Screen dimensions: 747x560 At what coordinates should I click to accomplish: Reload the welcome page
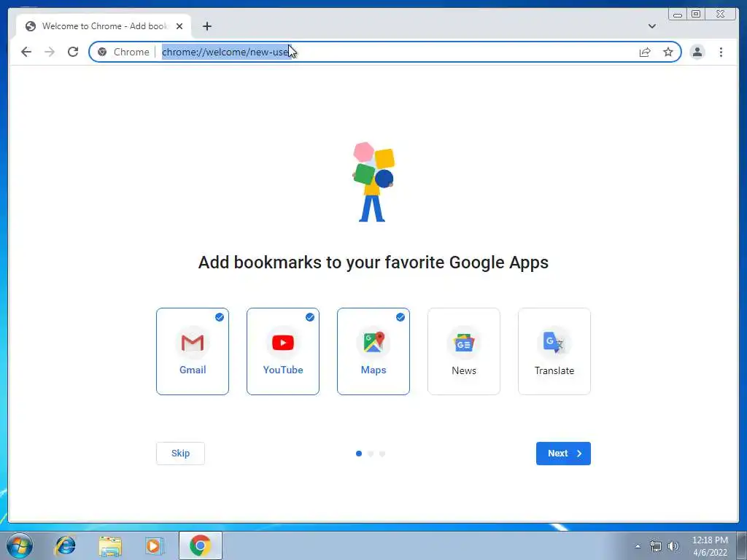click(x=73, y=52)
